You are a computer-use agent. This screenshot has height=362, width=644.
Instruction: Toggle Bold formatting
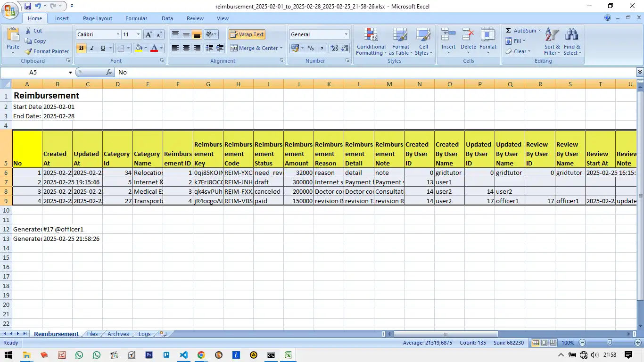pyautogui.click(x=81, y=48)
